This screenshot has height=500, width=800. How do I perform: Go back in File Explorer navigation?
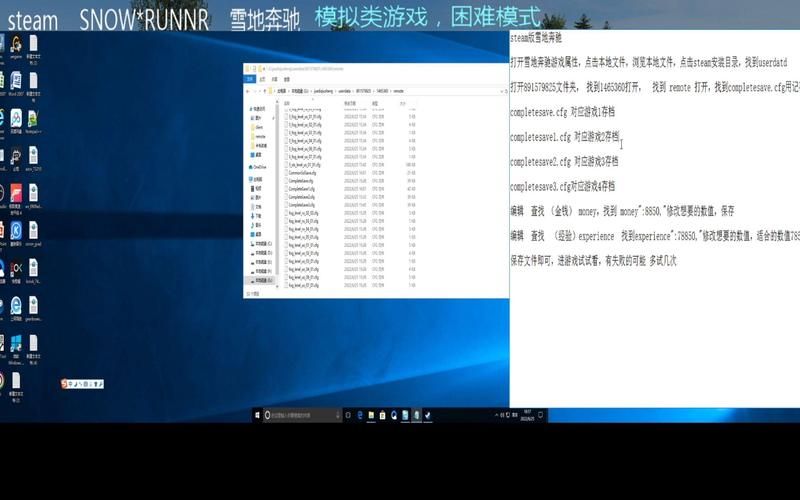[247, 91]
